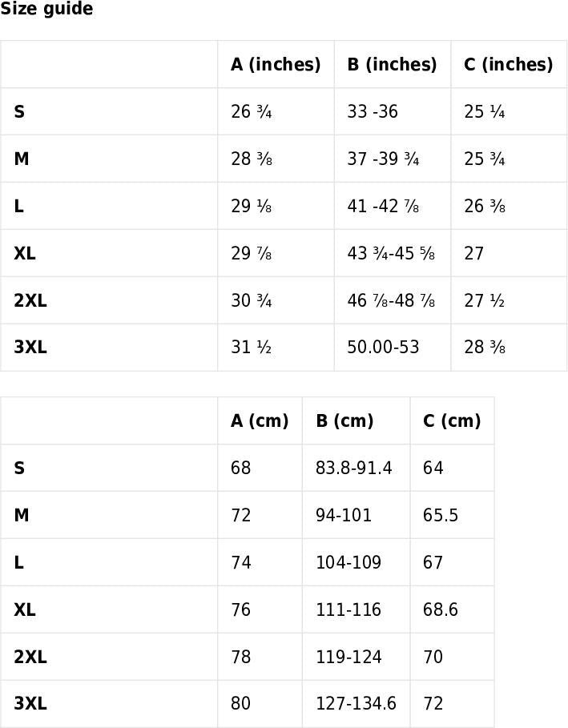This screenshot has height=728, width=568.
Task: Click the XL row label in inches table
Action: tap(25, 254)
